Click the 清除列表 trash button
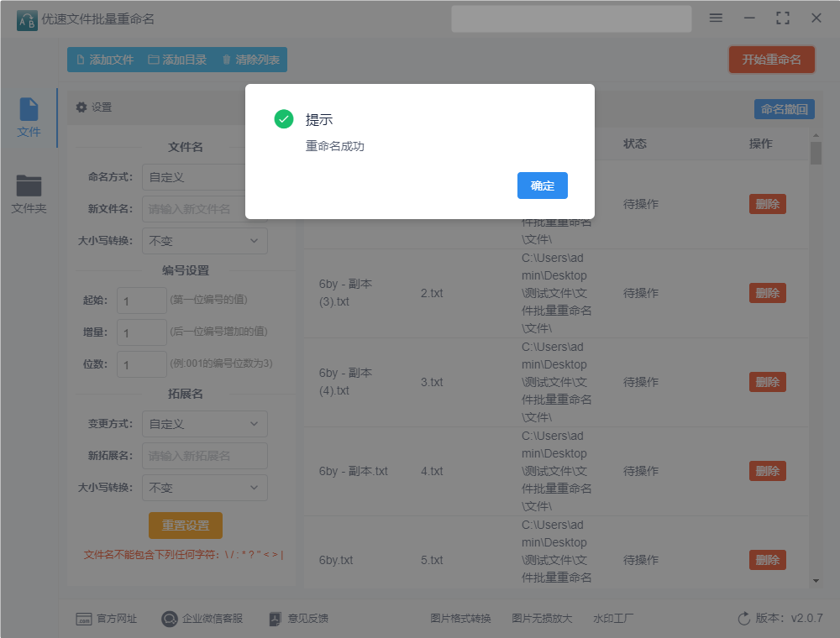The width and height of the screenshot is (840, 638). coord(250,60)
